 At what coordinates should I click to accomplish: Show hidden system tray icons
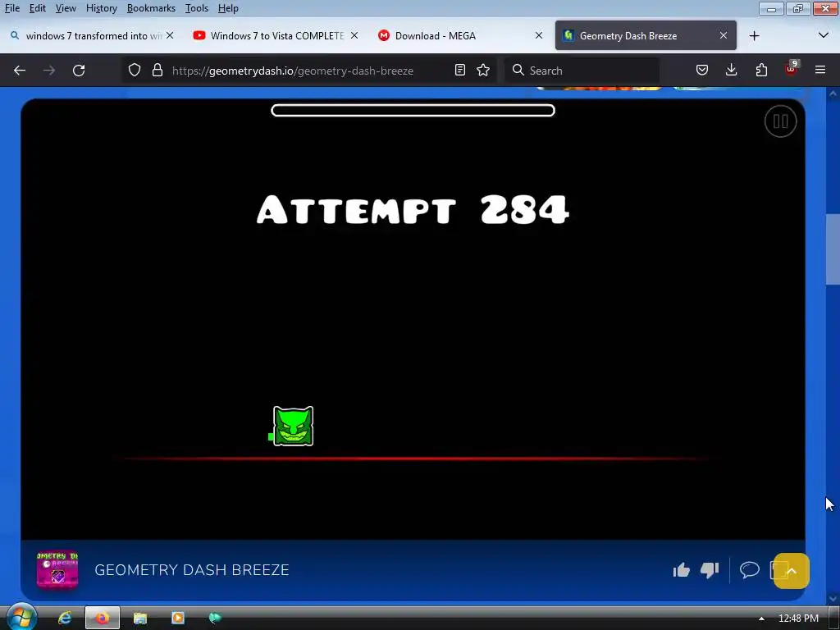click(x=760, y=619)
